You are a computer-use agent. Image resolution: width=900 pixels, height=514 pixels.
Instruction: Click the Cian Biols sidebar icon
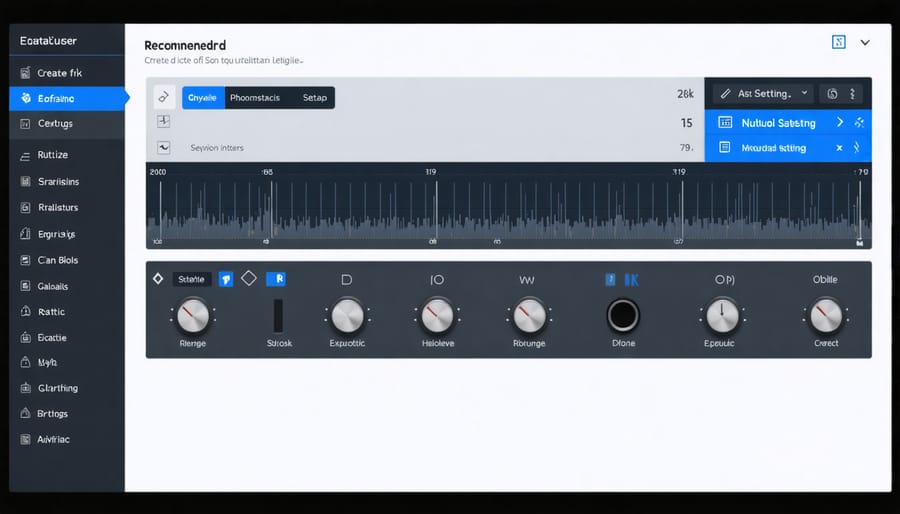tap(25, 260)
